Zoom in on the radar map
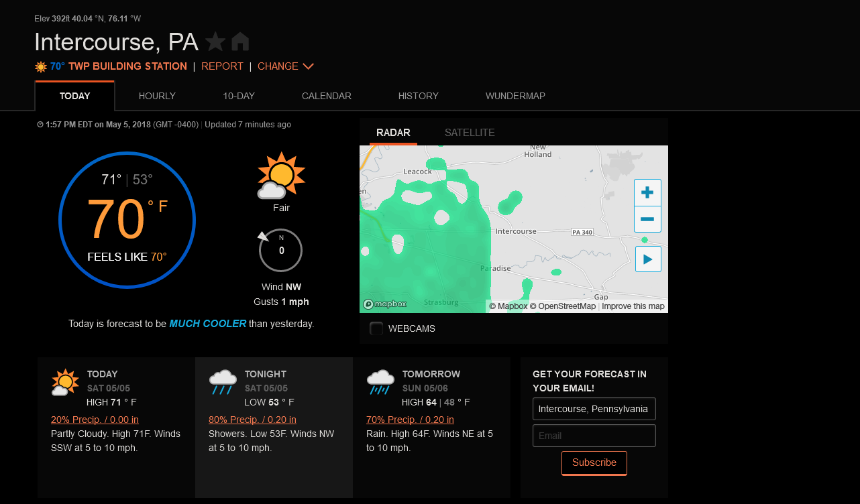The height and width of the screenshot is (504, 860). pos(647,193)
